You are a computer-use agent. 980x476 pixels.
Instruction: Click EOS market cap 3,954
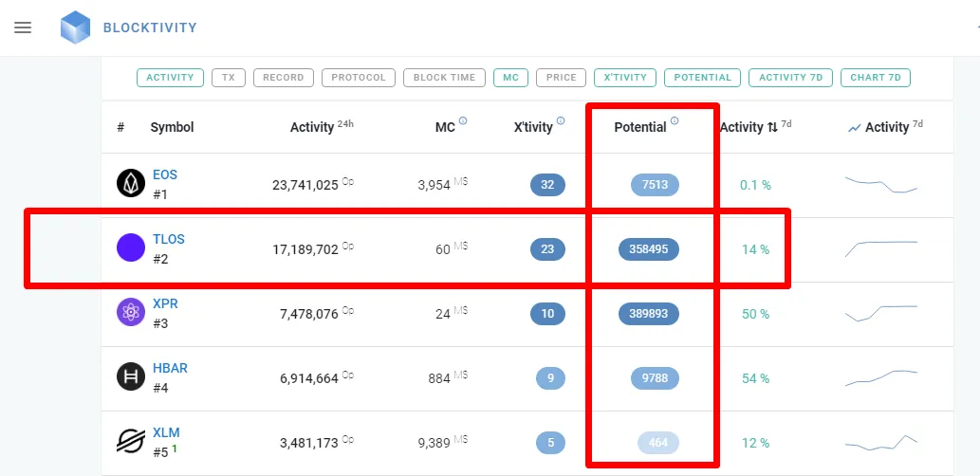point(435,185)
